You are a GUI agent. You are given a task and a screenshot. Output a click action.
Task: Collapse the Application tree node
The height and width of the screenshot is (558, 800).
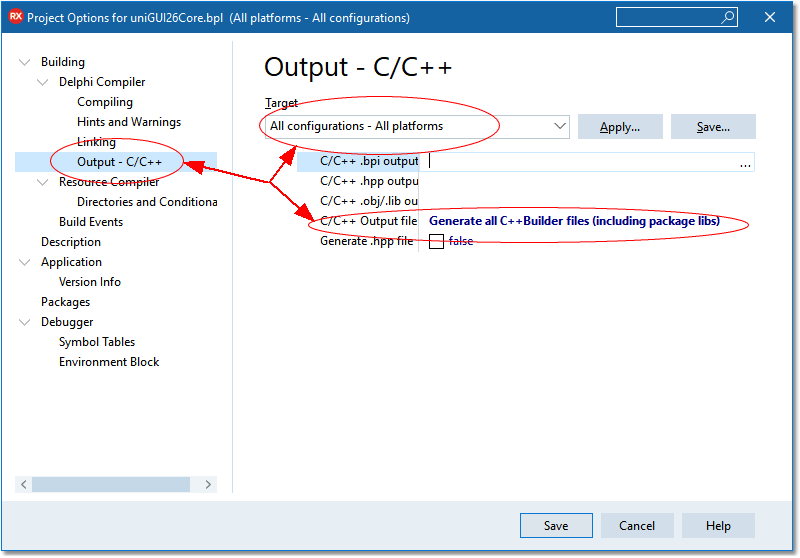tap(24, 262)
